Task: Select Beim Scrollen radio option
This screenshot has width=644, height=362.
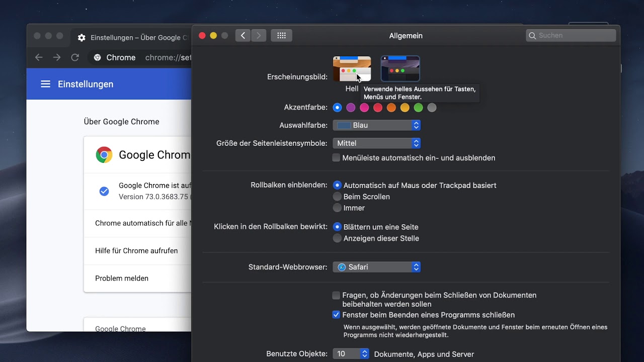Action: click(337, 197)
